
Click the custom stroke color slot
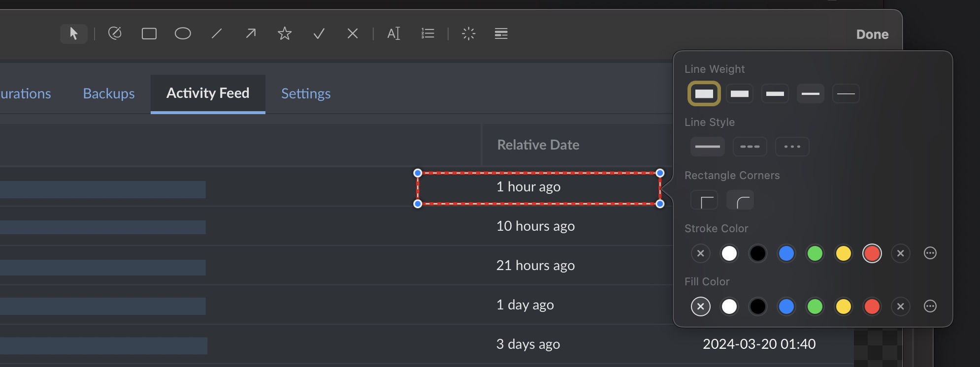coord(901,253)
